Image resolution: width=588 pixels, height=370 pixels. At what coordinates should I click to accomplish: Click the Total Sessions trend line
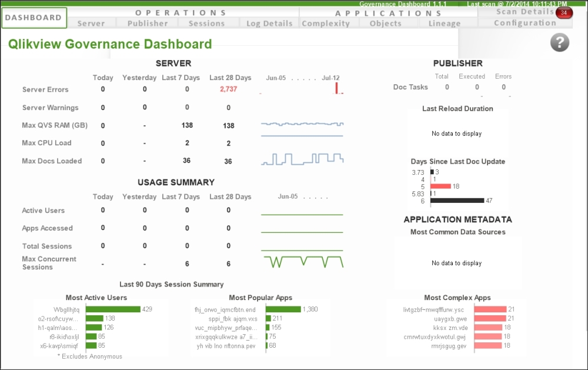click(302, 250)
